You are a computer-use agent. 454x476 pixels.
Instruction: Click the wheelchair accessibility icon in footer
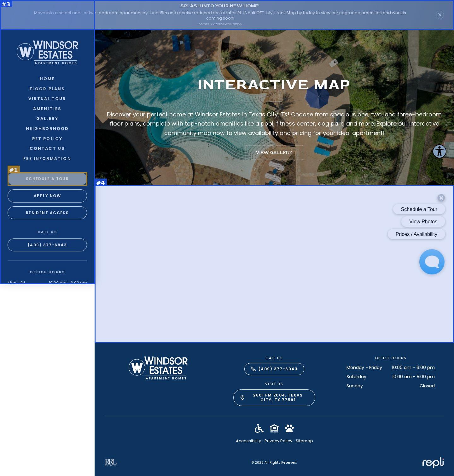(259, 428)
